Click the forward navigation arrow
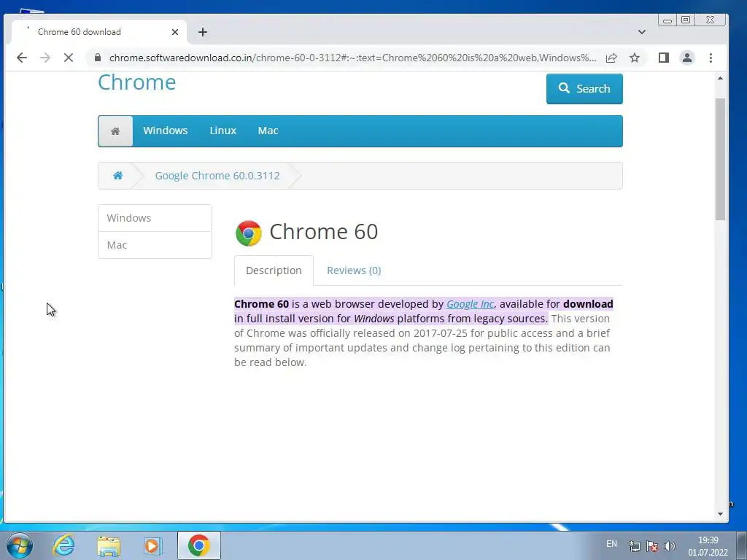 coord(45,58)
